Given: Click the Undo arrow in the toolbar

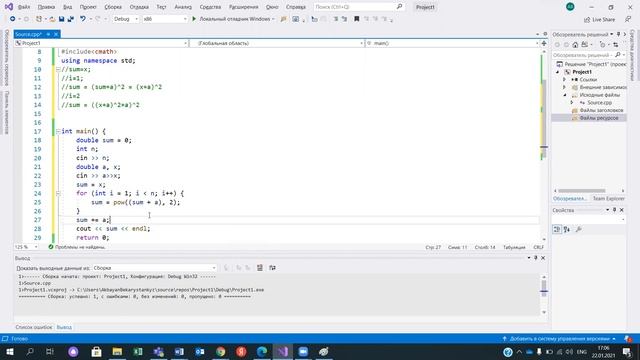Looking at the screenshot, I should pos(82,19).
